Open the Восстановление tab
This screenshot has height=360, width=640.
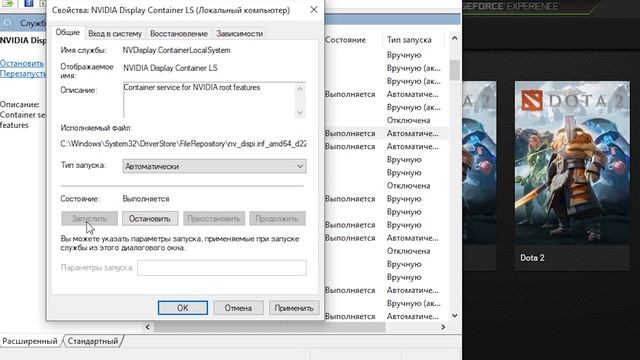click(179, 34)
